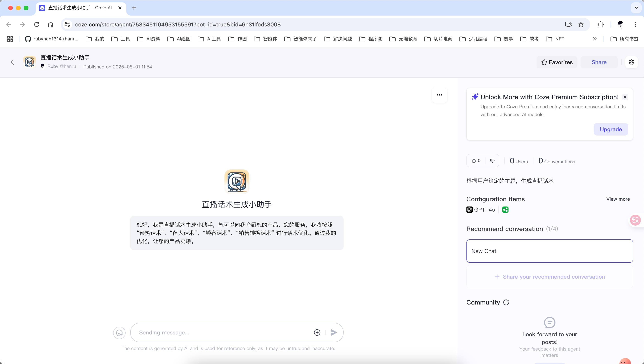The image size is (644, 364).
Task: Click the new conversation icon left of message input
Action: pyautogui.click(x=119, y=332)
